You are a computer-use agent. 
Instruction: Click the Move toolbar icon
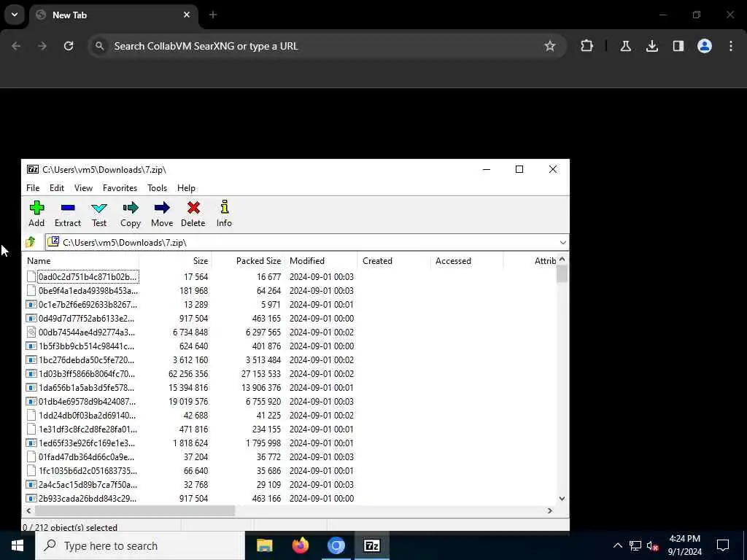(x=162, y=214)
